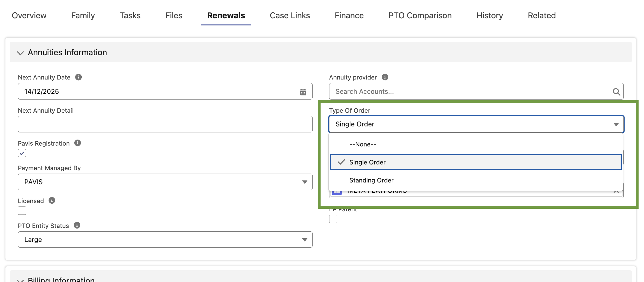This screenshot has width=644, height=282.
Task: Enable the Licensed checkbox
Action: [x=22, y=211]
